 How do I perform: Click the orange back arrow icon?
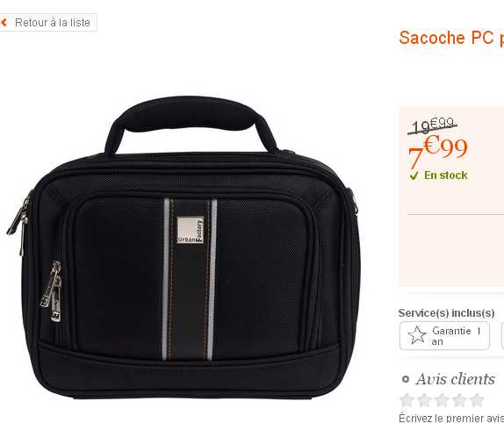click(4, 23)
